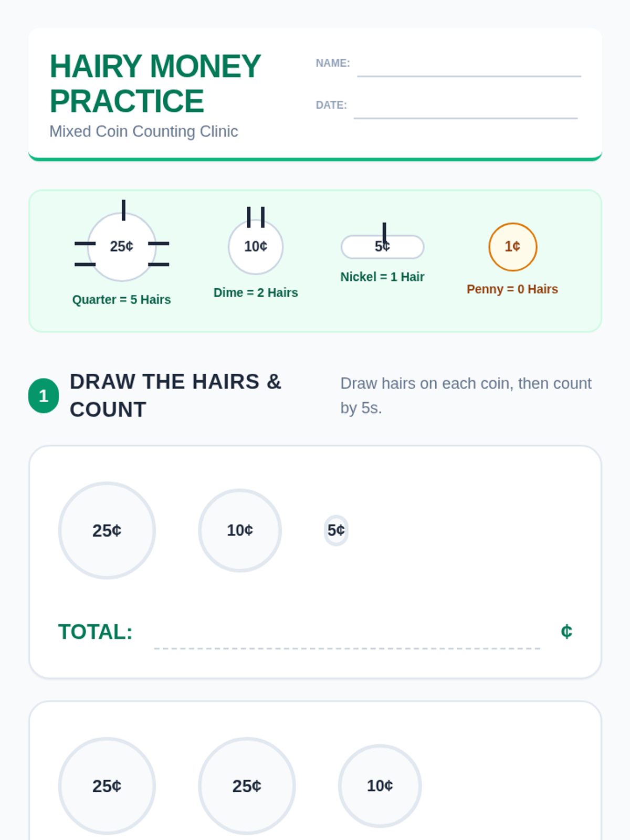Click the second 25¢ coin in second problem
Image resolution: width=630 pixels, height=840 pixels.
247,786
